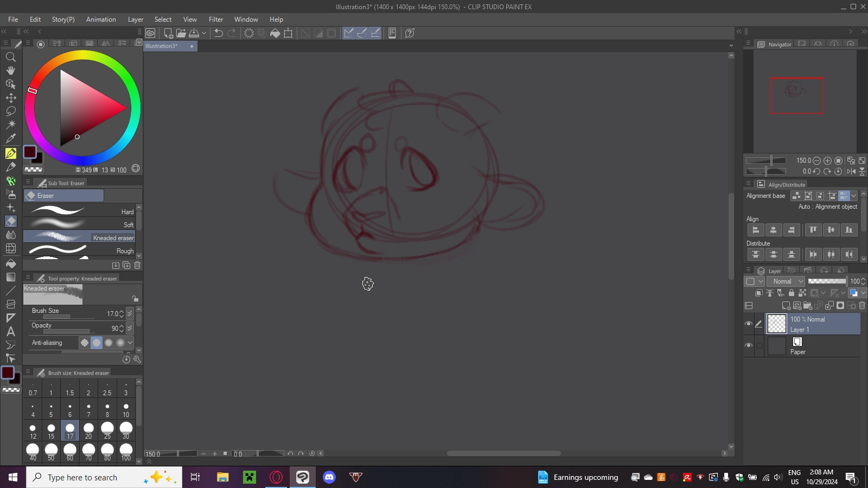The width and height of the screenshot is (868, 488).
Task: Open the Clip Studio support help icon
Action: (410, 33)
